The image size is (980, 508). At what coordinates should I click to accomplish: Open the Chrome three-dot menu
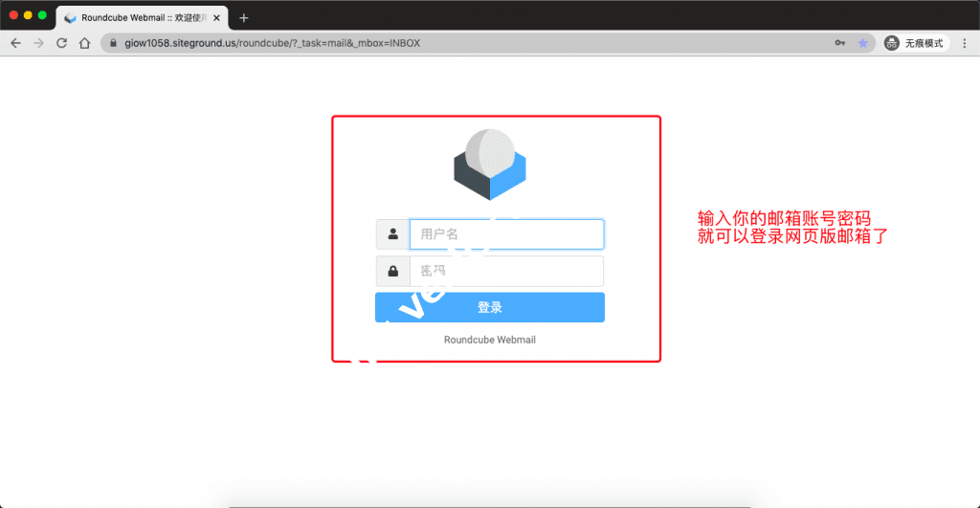click(x=965, y=43)
